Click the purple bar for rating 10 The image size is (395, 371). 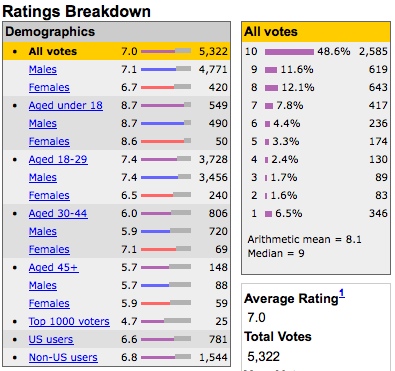289,52
